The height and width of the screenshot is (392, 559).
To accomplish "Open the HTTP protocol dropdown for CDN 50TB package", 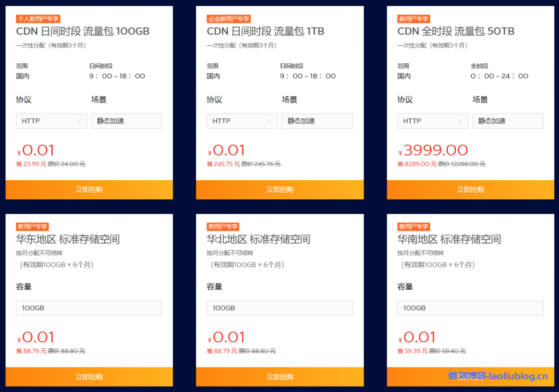I will pyautogui.click(x=432, y=121).
